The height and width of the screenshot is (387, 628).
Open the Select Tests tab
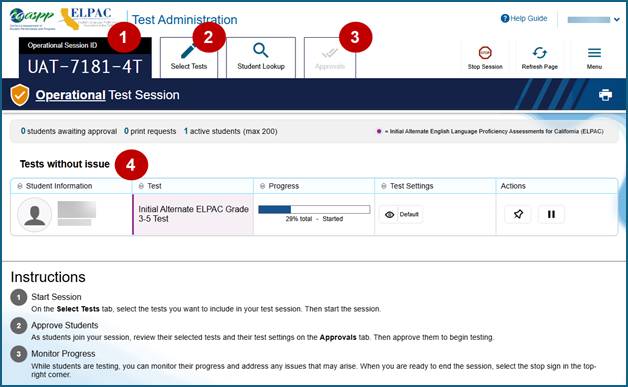click(x=189, y=58)
